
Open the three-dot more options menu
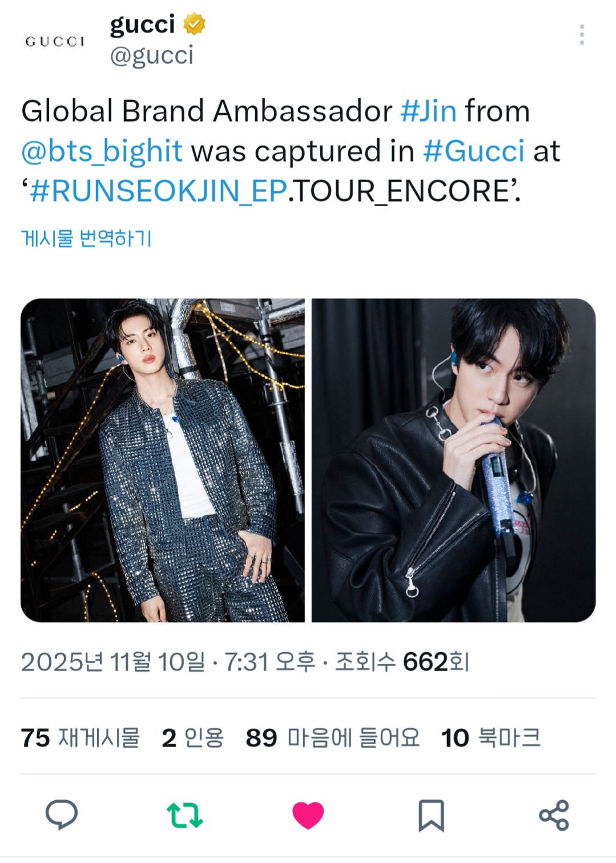(x=582, y=35)
